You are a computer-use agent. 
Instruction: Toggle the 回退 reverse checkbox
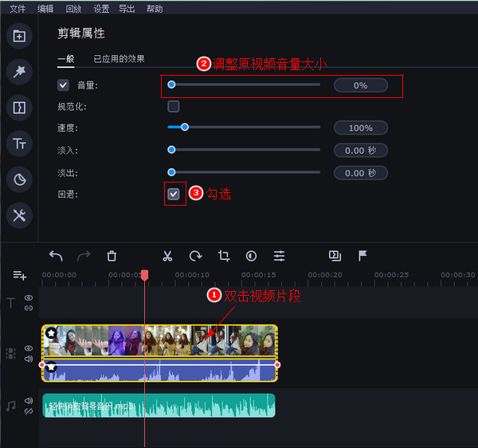pos(174,194)
